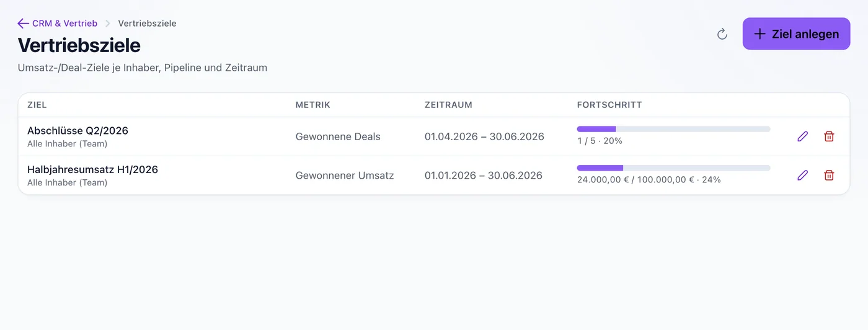868x330 pixels.
Task: Click the Halbjahresumsatz H1/2026 progress bar
Action: point(673,168)
